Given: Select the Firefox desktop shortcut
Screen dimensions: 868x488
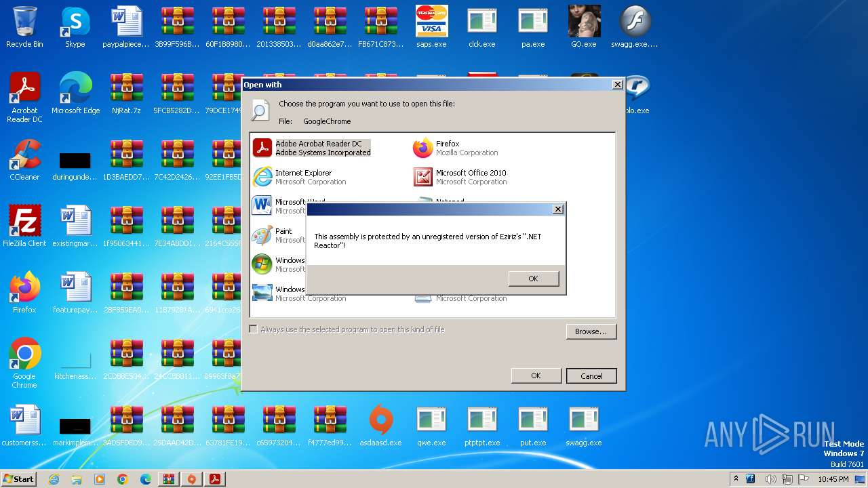Looking at the screenshot, I should (24, 293).
